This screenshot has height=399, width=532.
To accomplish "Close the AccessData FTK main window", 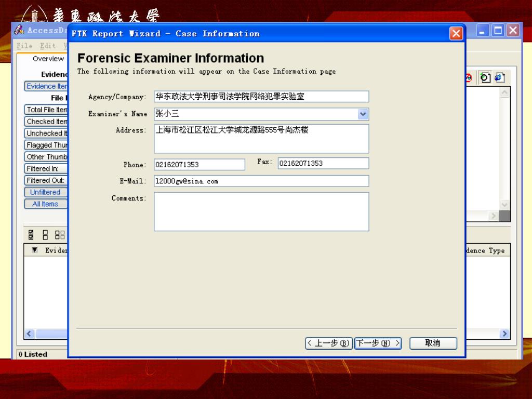I will (x=513, y=31).
